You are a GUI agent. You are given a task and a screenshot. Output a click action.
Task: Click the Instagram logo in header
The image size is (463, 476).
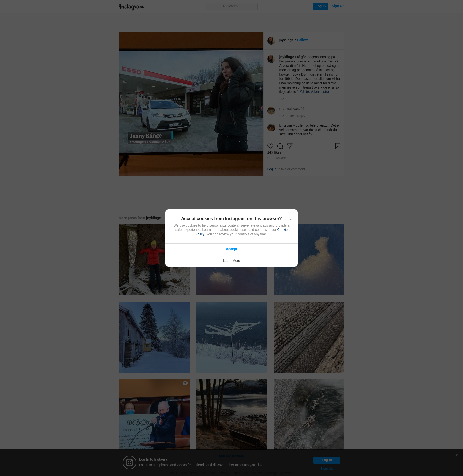point(131,7)
